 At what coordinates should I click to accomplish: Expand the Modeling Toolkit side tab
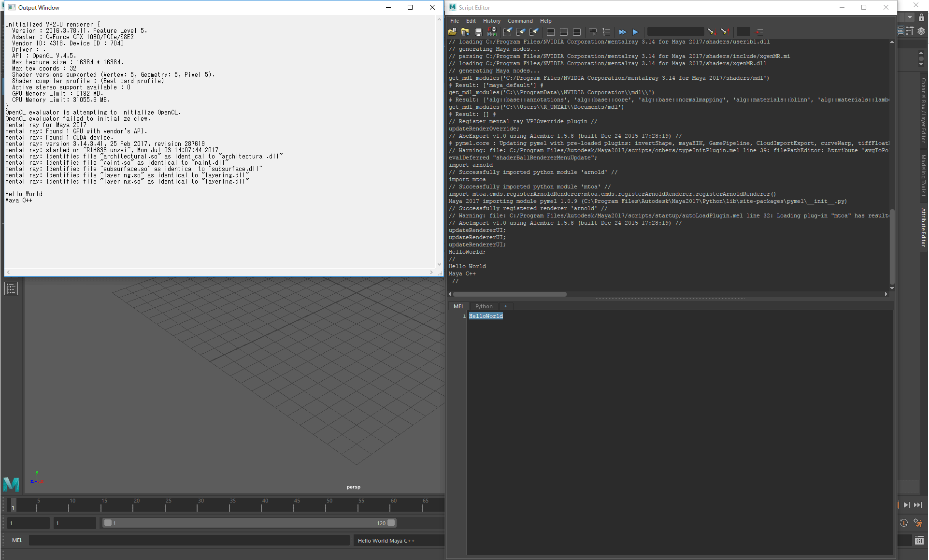(x=923, y=175)
